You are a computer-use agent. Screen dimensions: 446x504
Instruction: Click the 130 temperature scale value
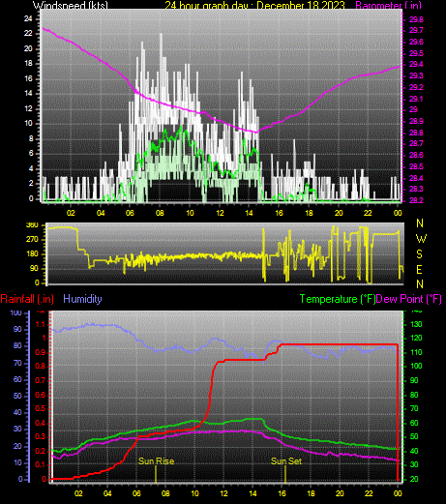416,324
